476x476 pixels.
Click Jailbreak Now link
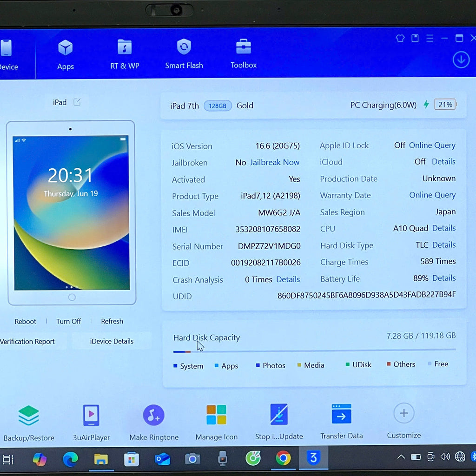[275, 162]
